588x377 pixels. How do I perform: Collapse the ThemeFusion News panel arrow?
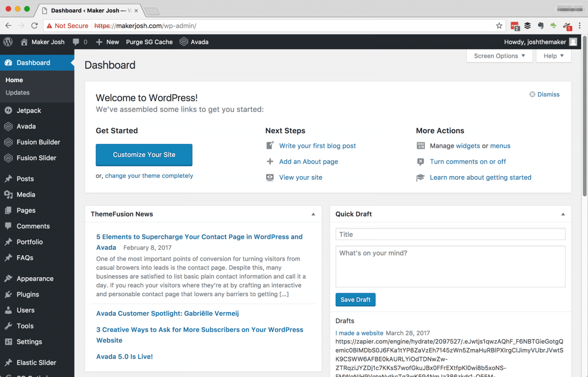click(313, 214)
